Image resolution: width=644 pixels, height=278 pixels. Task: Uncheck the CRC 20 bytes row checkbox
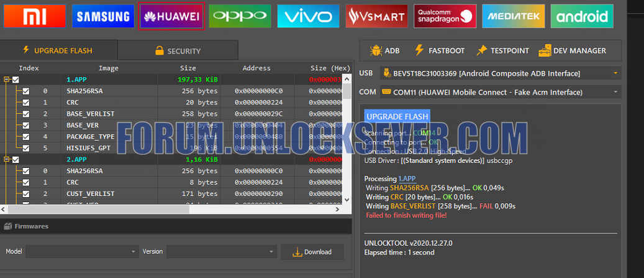click(x=26, y=103)
